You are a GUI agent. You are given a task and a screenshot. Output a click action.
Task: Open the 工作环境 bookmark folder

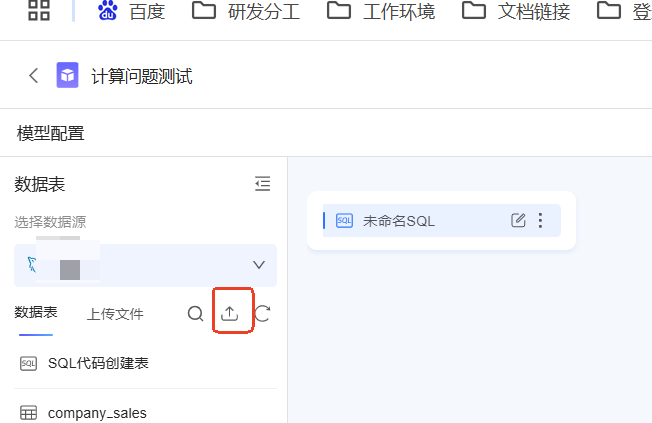[x=381, y=11]
